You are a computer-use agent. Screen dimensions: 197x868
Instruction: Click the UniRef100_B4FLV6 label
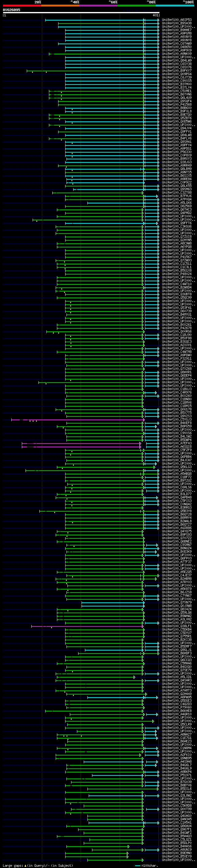176,138
